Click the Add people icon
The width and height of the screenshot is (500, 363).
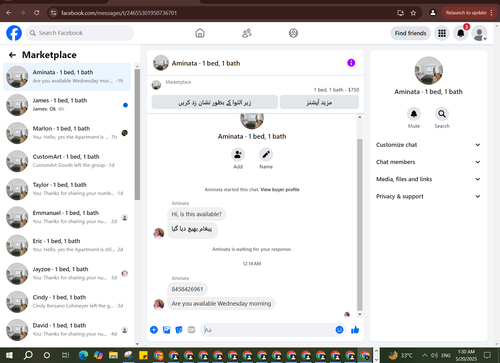(x=238, y=155)
